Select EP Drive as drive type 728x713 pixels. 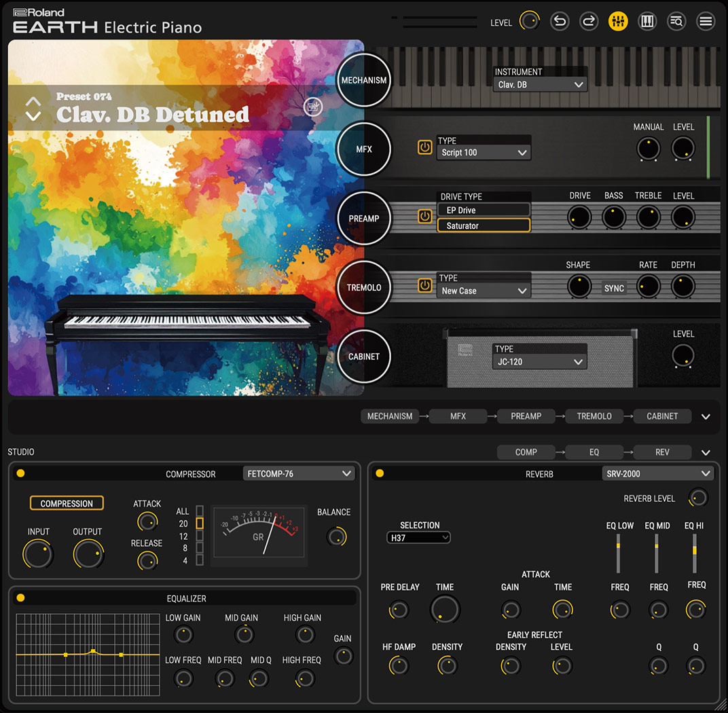point(484,211)
